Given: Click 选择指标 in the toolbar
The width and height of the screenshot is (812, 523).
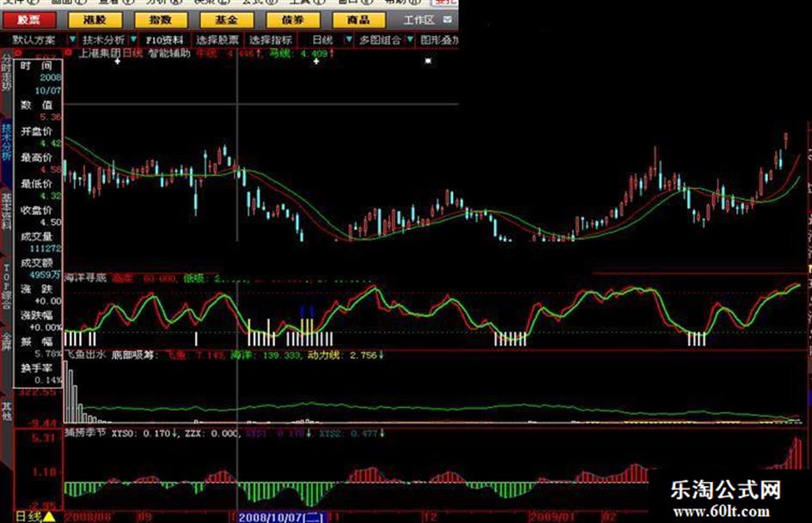Looking at the screenshot, I should (x=271, y=40).
